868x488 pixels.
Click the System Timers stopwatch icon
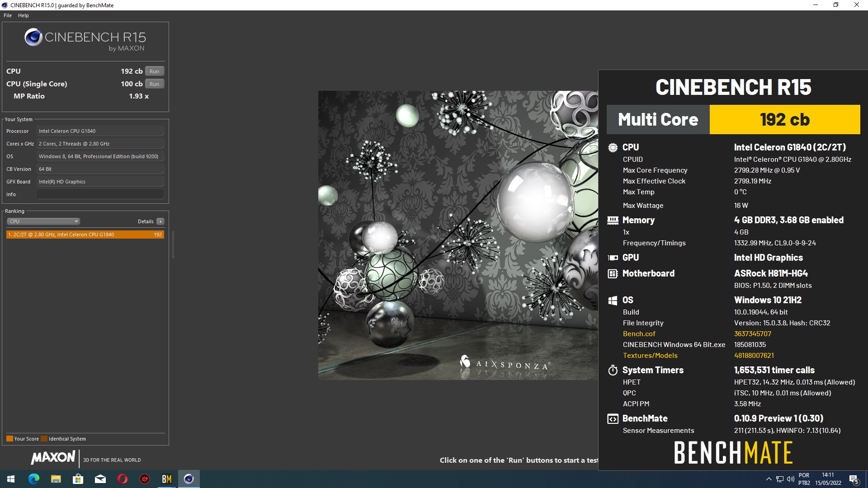[613, 370]
